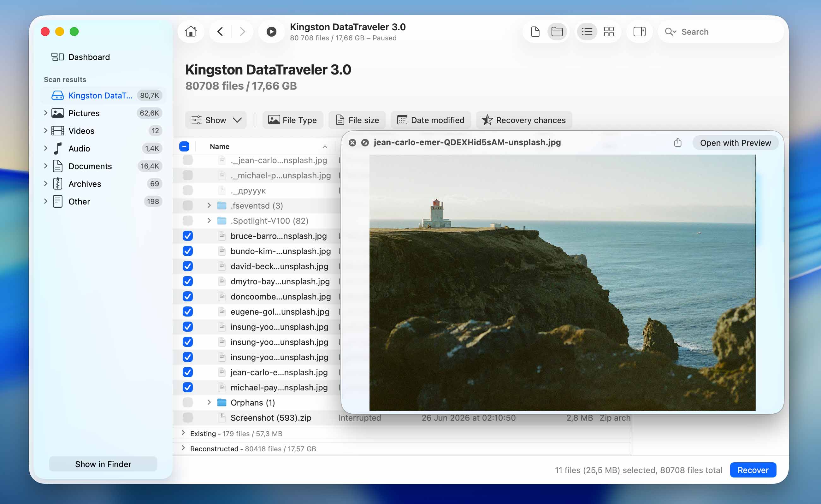Open the Videos category
The image size is (821, 504).
103,131
